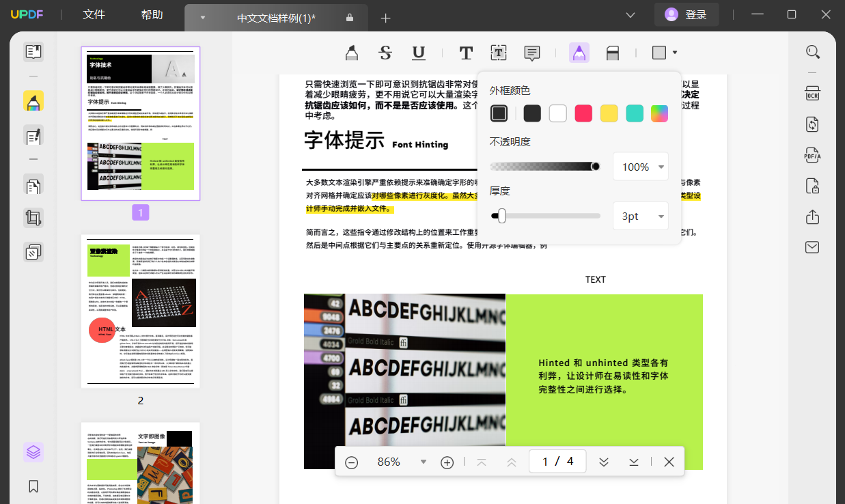845x504 pixels.
Task: Add a new tab with plus
Action: [386, 18]
